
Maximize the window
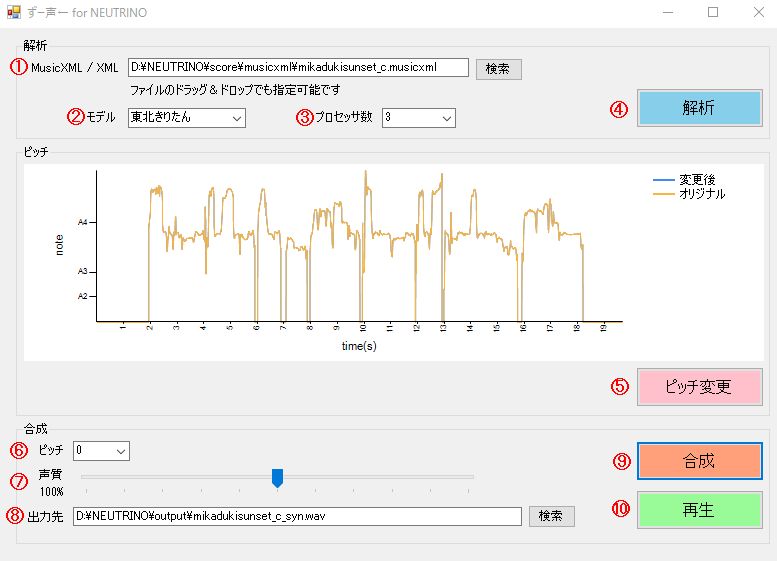[713, 13]
